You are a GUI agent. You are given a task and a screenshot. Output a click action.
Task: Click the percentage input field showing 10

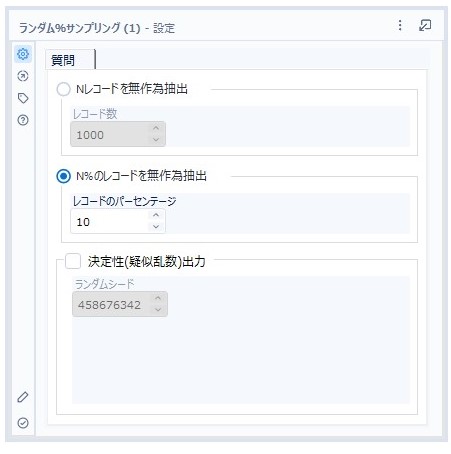point(110,221)
